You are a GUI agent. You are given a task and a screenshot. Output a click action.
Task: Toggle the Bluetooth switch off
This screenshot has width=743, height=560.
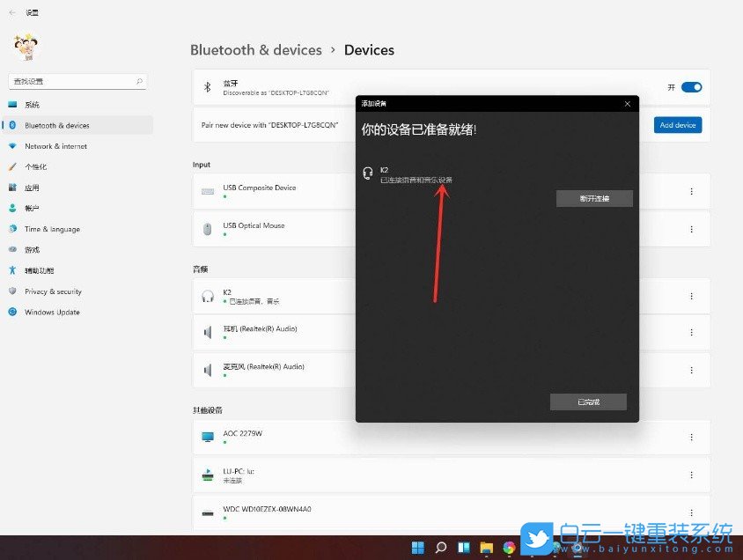coord(692,87)
